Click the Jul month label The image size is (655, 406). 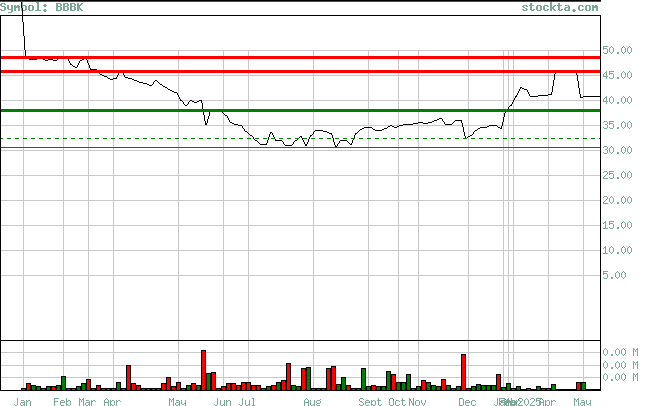coord(247,402)
